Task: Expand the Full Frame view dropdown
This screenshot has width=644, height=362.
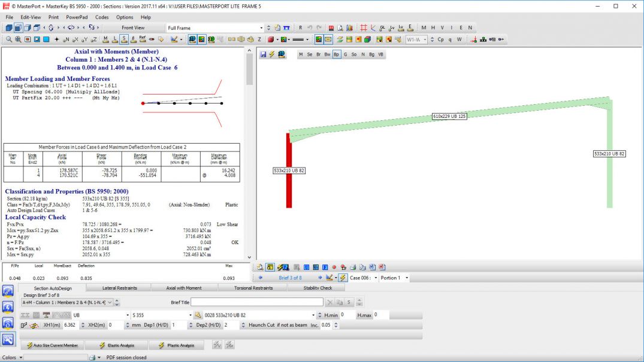Action: click(x=261, y=28)
